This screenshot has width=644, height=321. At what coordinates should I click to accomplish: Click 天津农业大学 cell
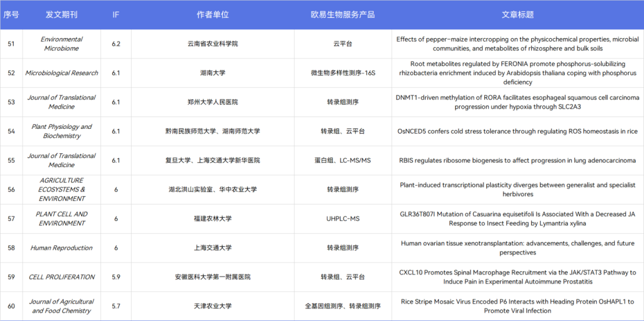[x=213, y=306]
